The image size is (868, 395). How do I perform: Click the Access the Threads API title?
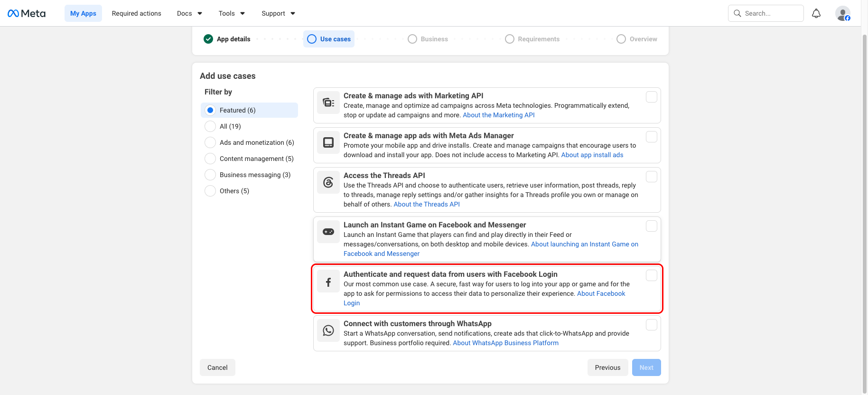point(384,175)
